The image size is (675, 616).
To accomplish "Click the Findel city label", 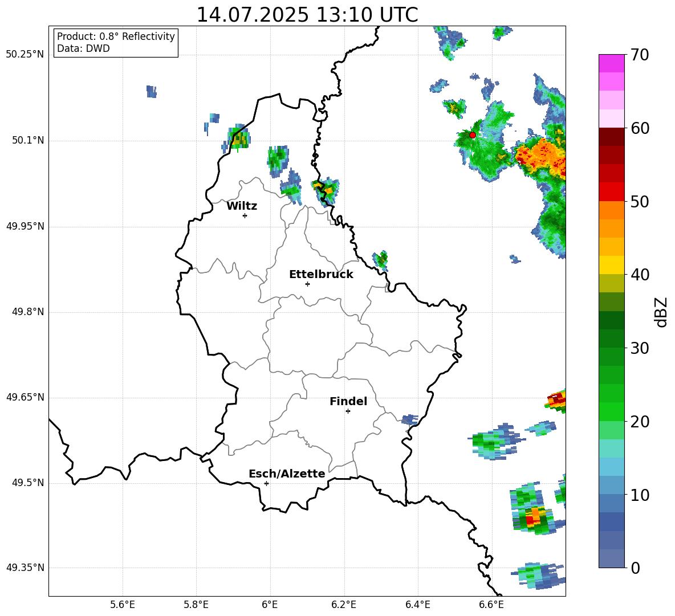I will coord(348,401).
